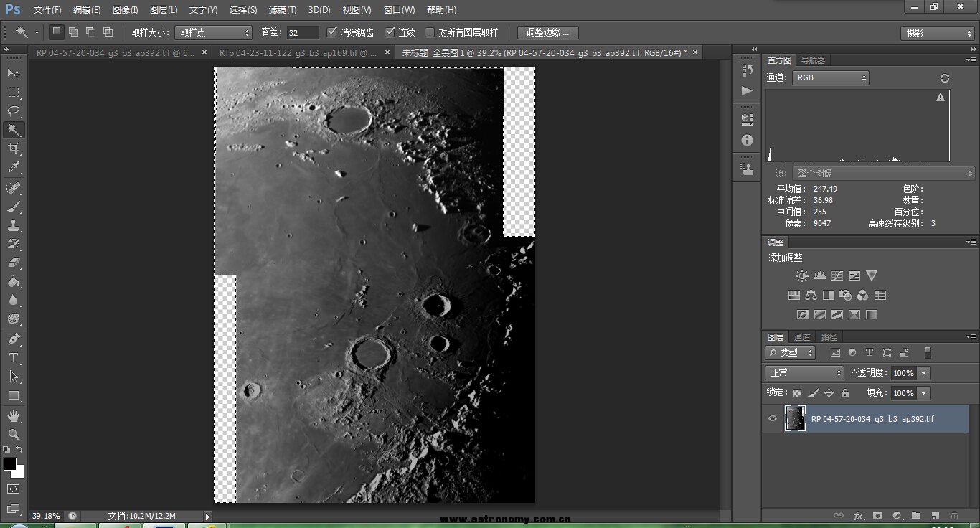Swap foreground and background colors
The image size is (980, 528).
pos(19,449)
